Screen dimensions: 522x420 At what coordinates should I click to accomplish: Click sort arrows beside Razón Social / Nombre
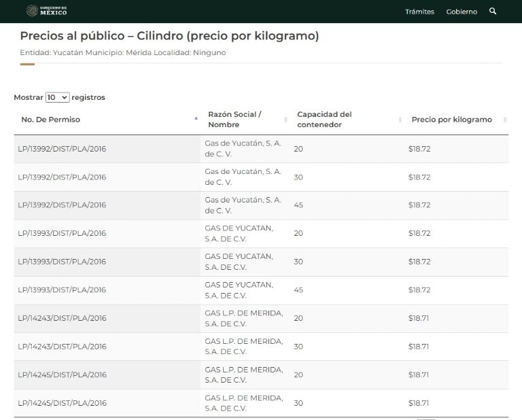(x=285, y=120)
